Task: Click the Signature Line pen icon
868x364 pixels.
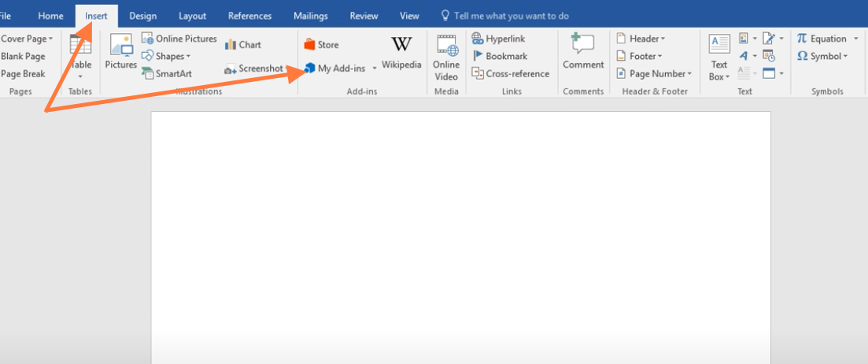Action: coord(769,39)
